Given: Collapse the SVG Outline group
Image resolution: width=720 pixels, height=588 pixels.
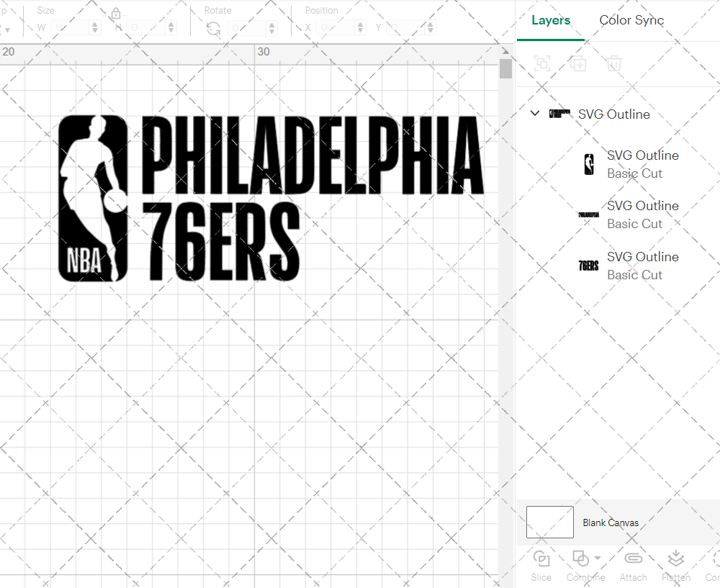Looking at the screenshot, I should pyautogui.click(x=534, y=114).
